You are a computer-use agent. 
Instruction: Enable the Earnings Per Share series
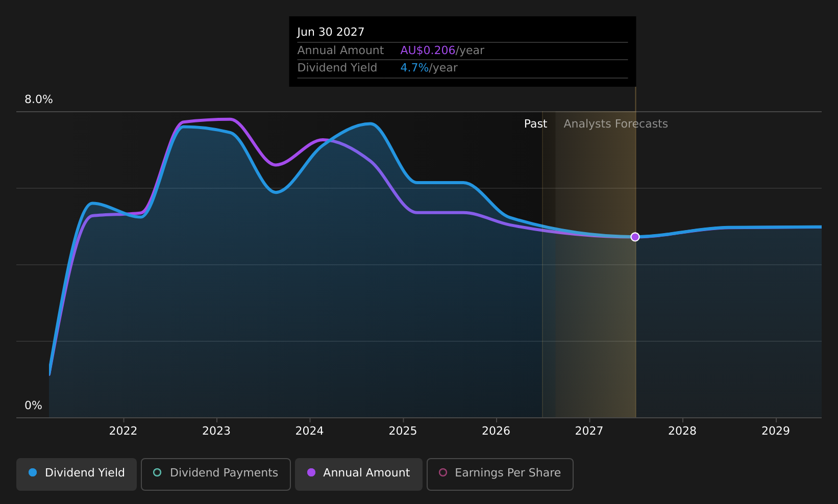(500, 474)
